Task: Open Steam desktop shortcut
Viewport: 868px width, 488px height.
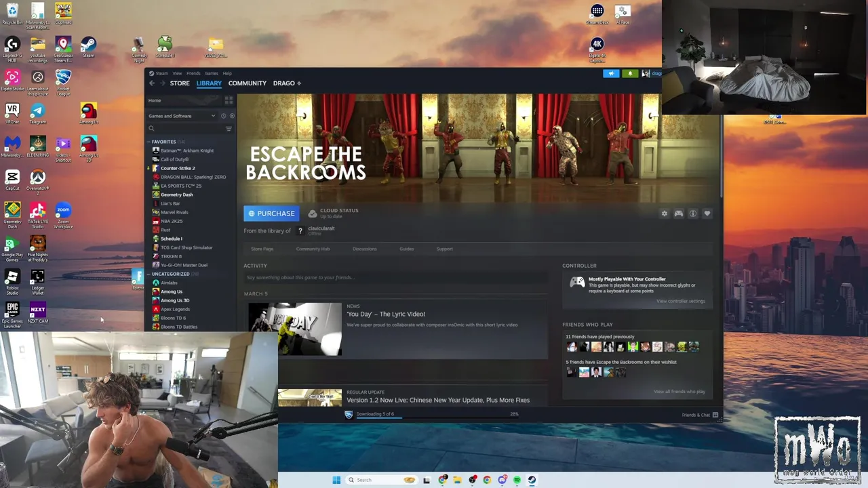Action: pyautogui.click(x=88, y=47)
